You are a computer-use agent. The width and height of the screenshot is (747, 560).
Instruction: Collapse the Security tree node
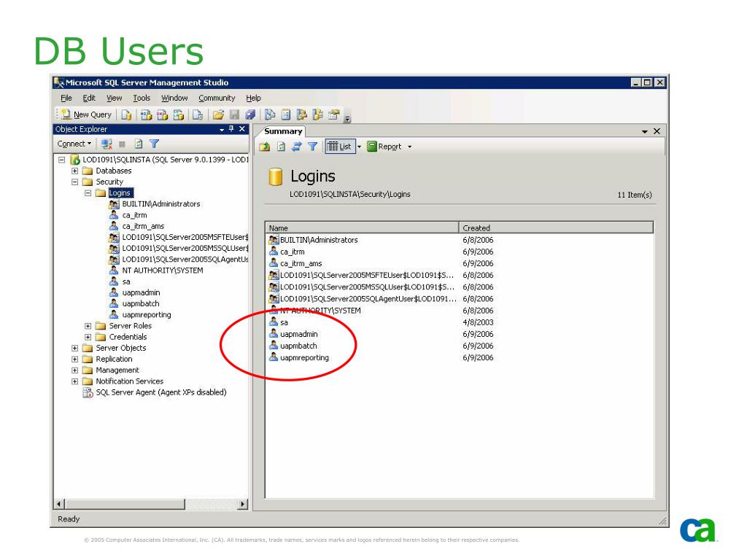75,182
